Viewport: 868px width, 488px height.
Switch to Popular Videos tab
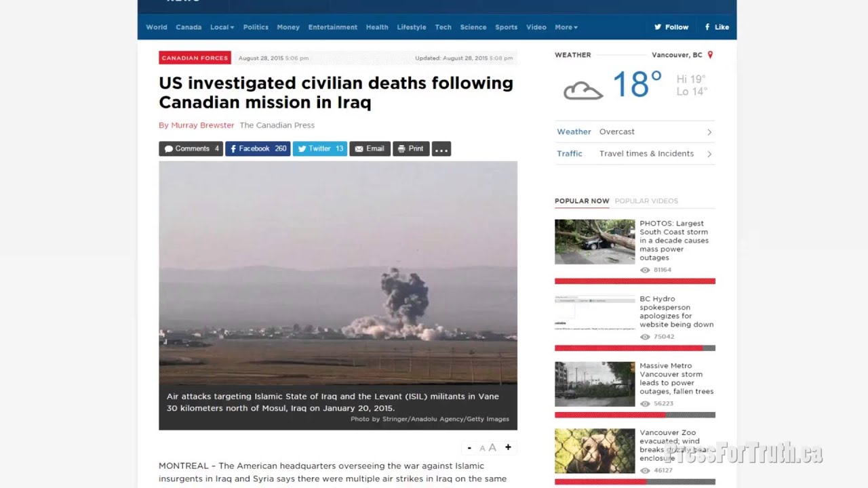(x=646, y=201)
